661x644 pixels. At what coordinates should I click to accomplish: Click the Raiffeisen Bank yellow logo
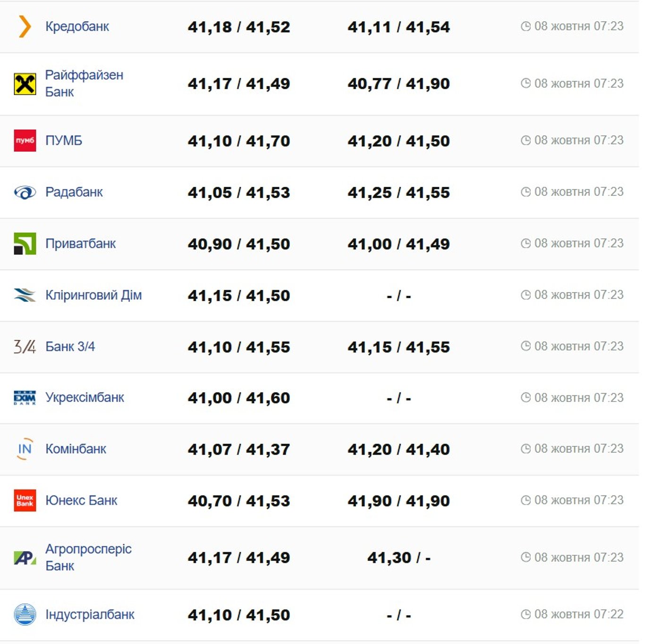point(25,84)
